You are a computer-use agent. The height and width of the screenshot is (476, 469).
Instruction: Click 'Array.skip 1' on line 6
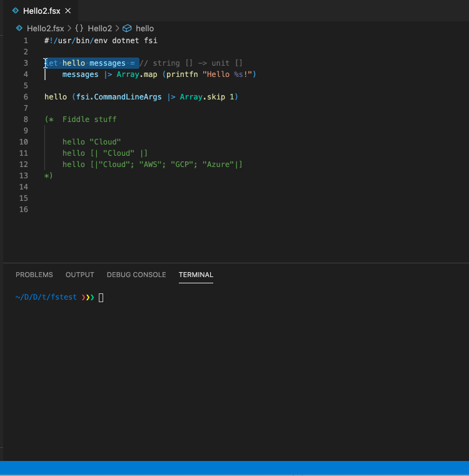pyautogui.click(x=207, y=97)
